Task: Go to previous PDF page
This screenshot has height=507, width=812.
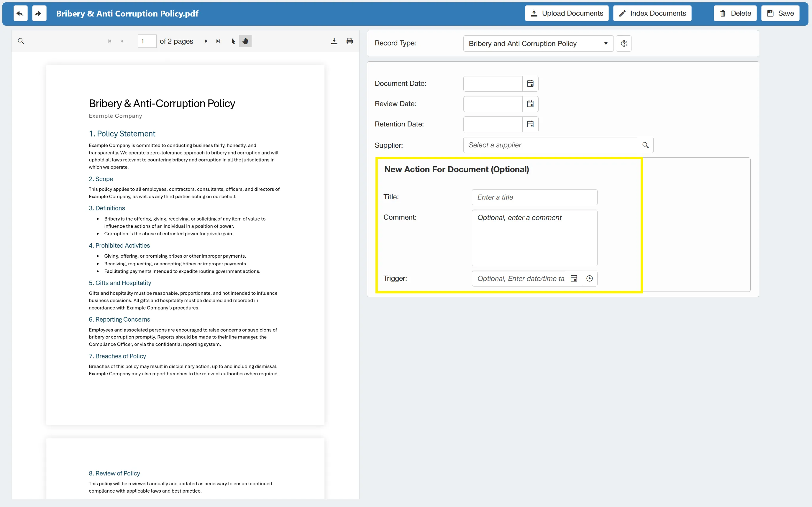Action: click(122, 41)
